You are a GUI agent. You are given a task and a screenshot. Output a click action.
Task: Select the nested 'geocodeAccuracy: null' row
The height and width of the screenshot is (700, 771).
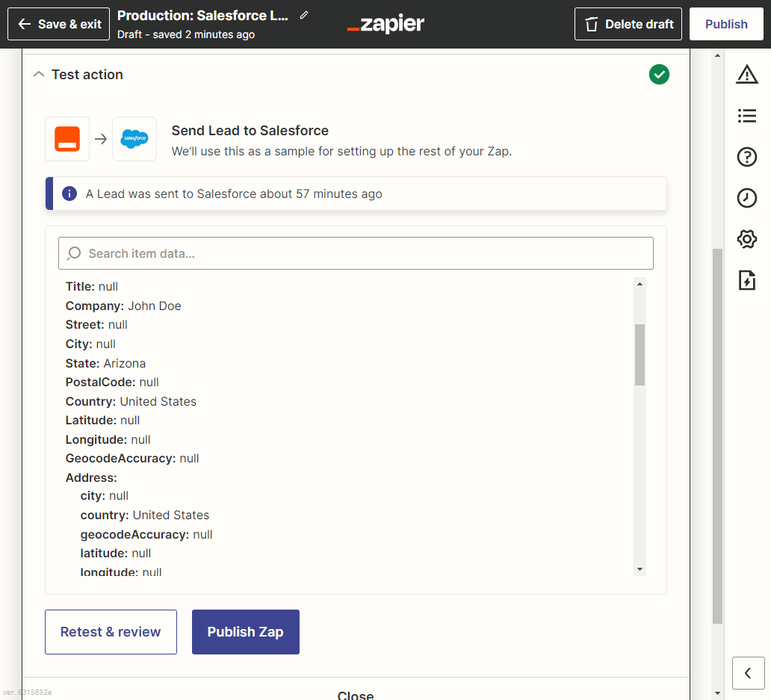coord(146,535)
